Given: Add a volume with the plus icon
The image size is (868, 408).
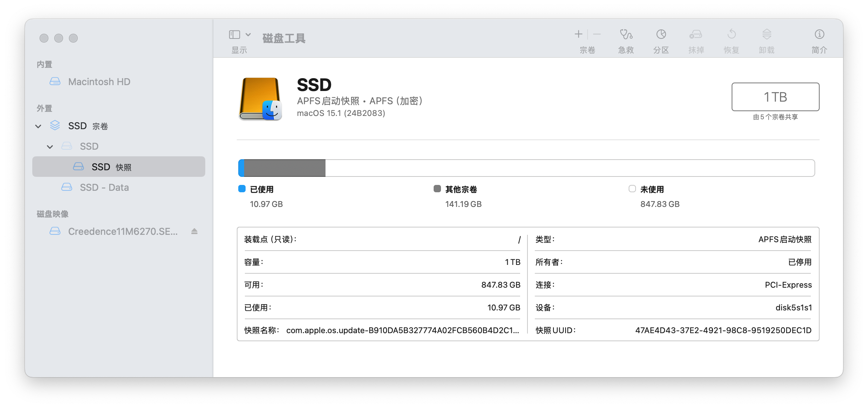Looking at the screenshot, I should [x=578, y=34].
